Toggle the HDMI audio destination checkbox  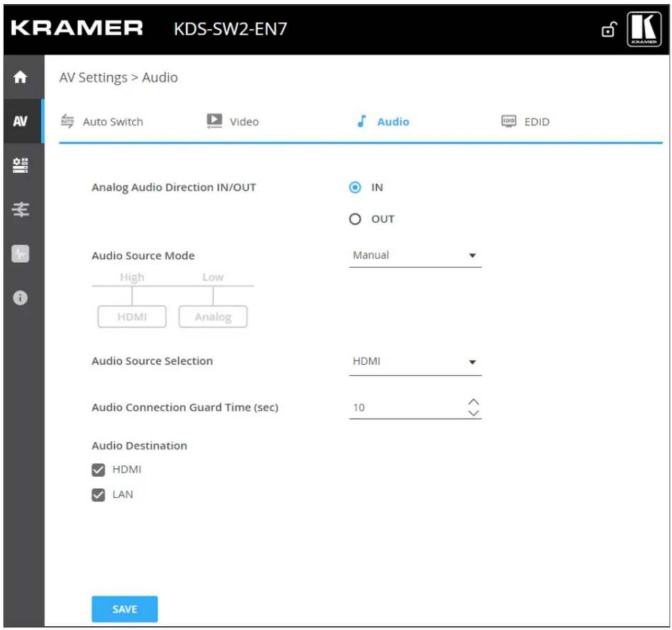coord(98,470)
